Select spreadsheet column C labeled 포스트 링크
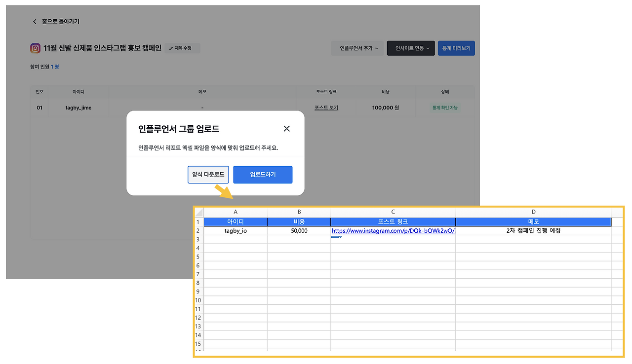Screen dimensions: 632x364 (x=393, y=212)
